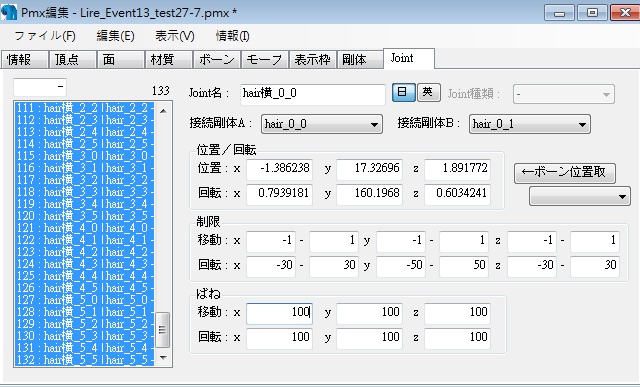This screenshot has width=640, height=387.
Task: Select joint 115 : hair横_3_0
Action: [x=85, y=156]
